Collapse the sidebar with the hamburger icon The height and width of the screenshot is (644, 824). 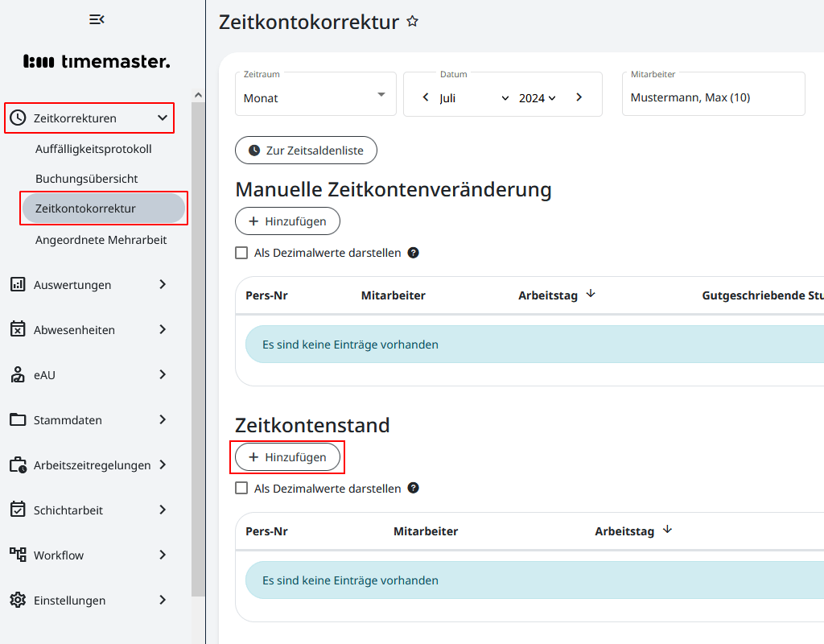click(97, 19)
